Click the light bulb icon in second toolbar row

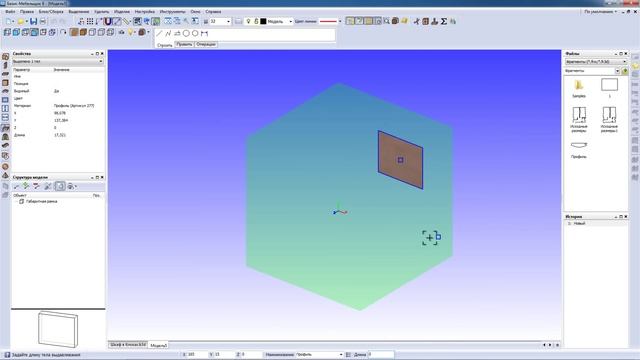131,32
